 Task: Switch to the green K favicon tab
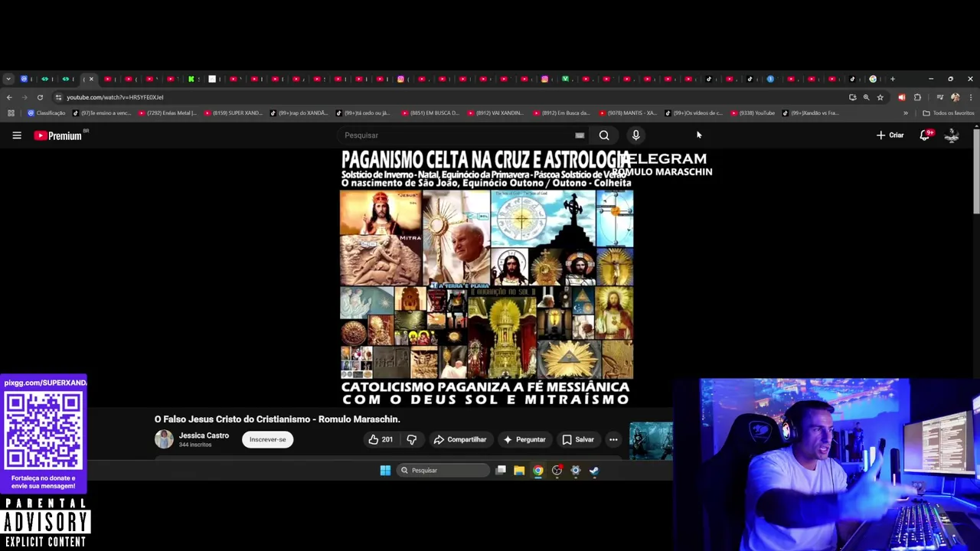point(191,79)
